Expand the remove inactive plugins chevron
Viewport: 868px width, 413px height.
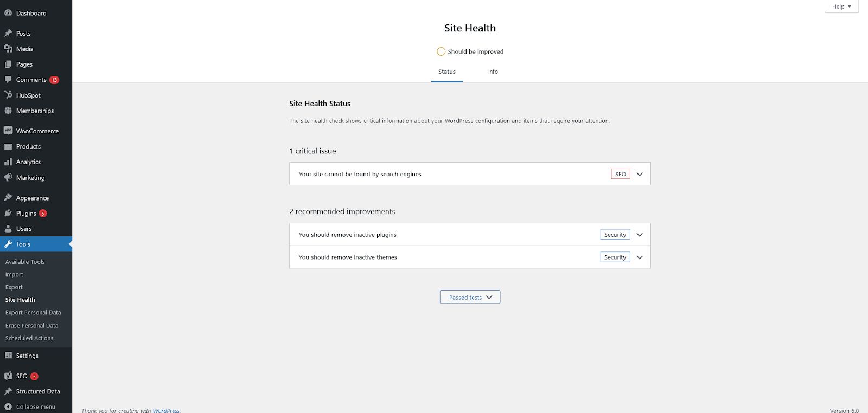pyautogui.click(x=640, y=235)
